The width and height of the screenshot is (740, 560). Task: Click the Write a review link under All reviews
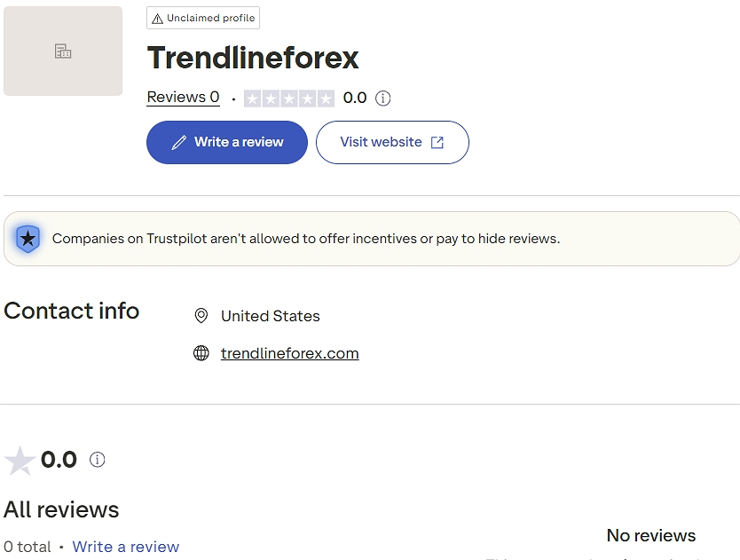click(125, 547)
